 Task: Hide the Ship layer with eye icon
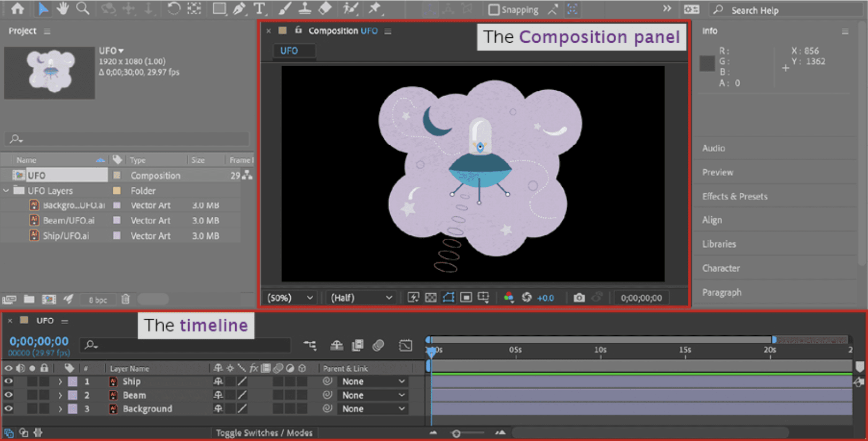9,381
